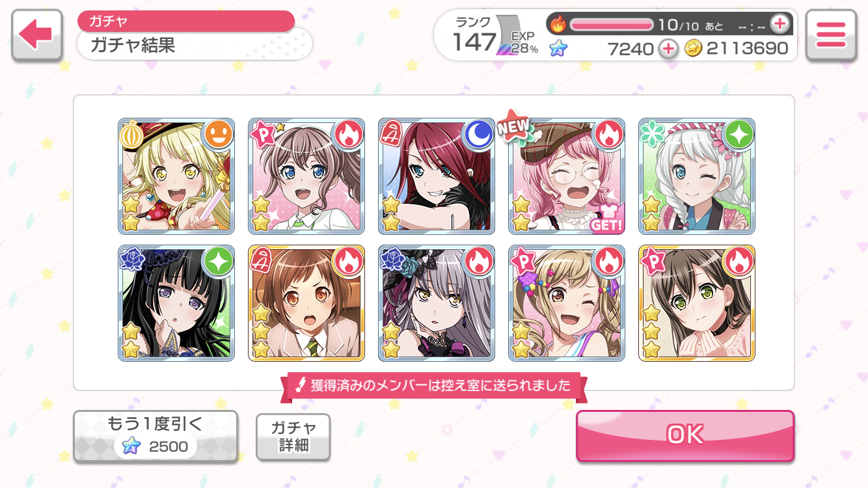Select the white-haired winking girl card

click(x=697, y=176)
